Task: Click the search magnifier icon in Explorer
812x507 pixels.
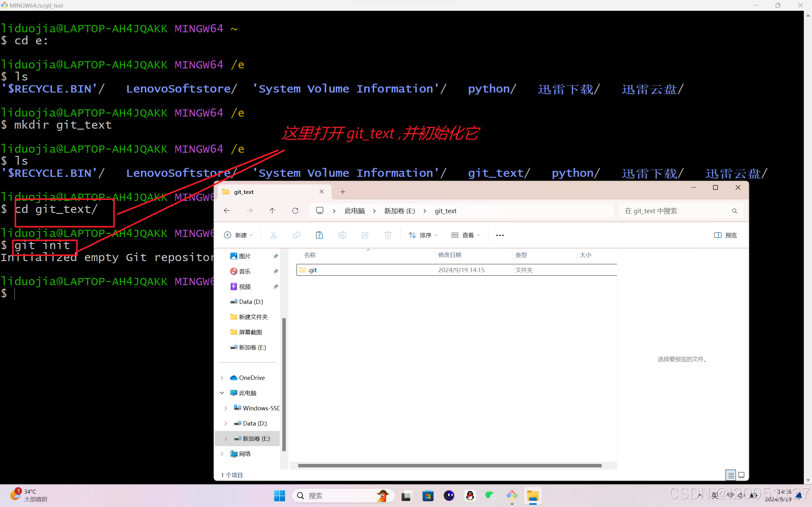Action: coord(734,211)
